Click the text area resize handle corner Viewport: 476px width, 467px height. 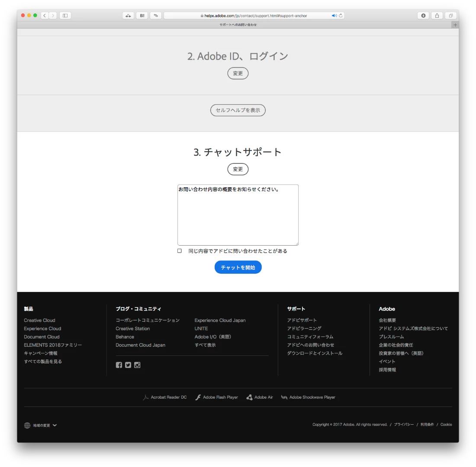[296, 244]
